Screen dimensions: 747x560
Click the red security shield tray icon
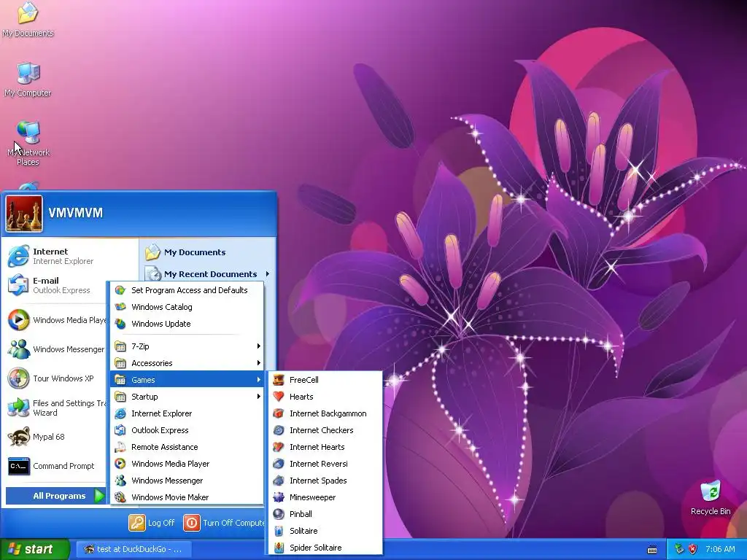[692, 549]
